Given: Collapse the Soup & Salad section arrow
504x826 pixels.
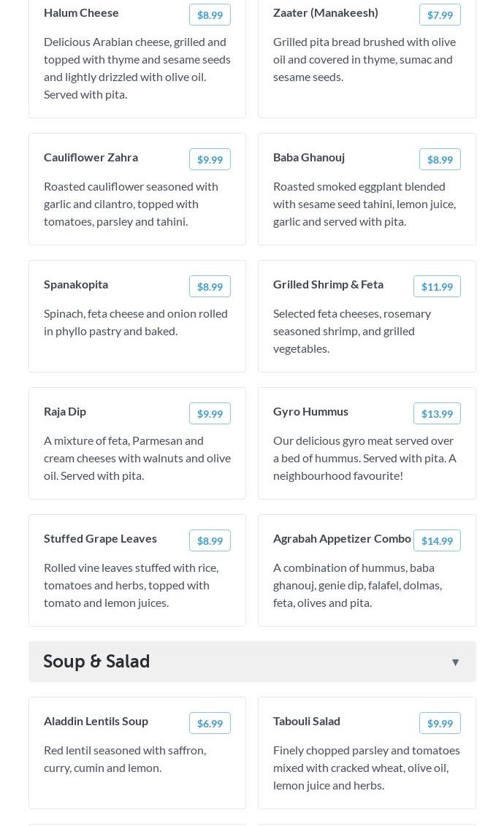Looking at the screenshot, I should [x=455, y=662].
